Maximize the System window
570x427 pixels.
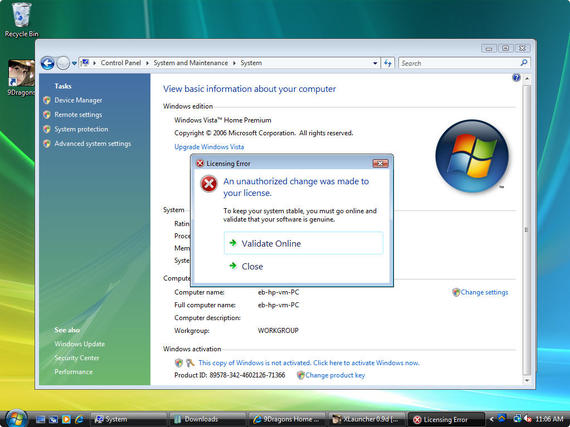[x=505, y=48]
